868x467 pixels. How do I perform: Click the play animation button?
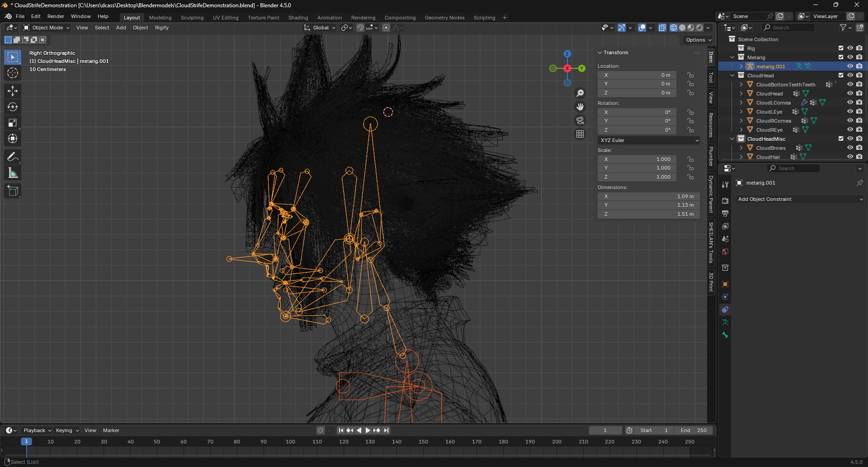[368, 430]
